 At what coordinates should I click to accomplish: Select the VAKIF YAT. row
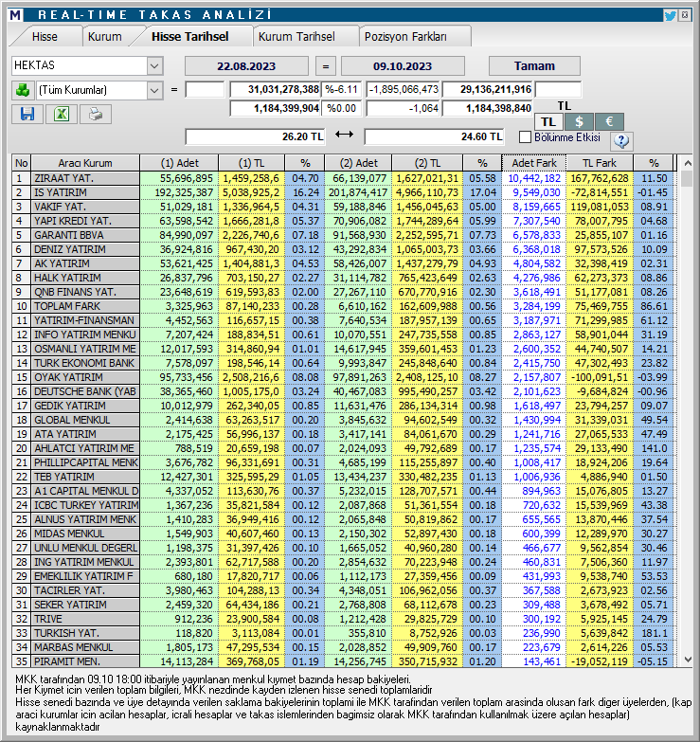click(x=344, y=207)
